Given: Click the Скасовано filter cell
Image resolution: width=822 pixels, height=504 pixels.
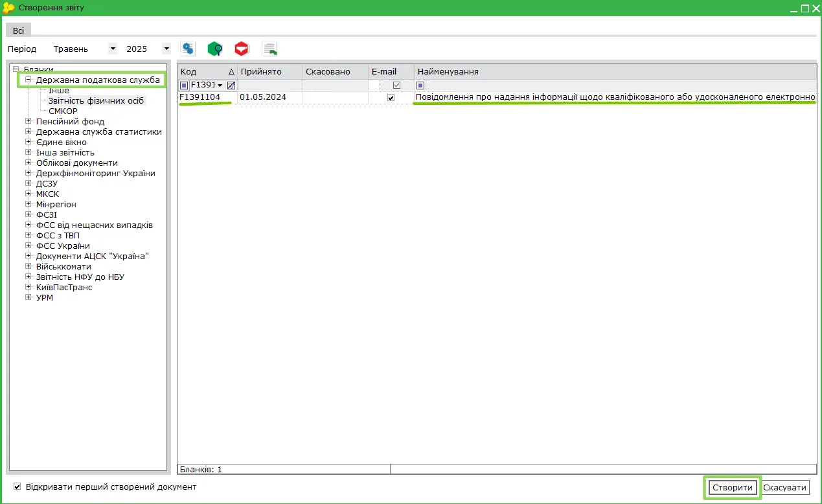Looking at the screenshot, I should point(336,86).
